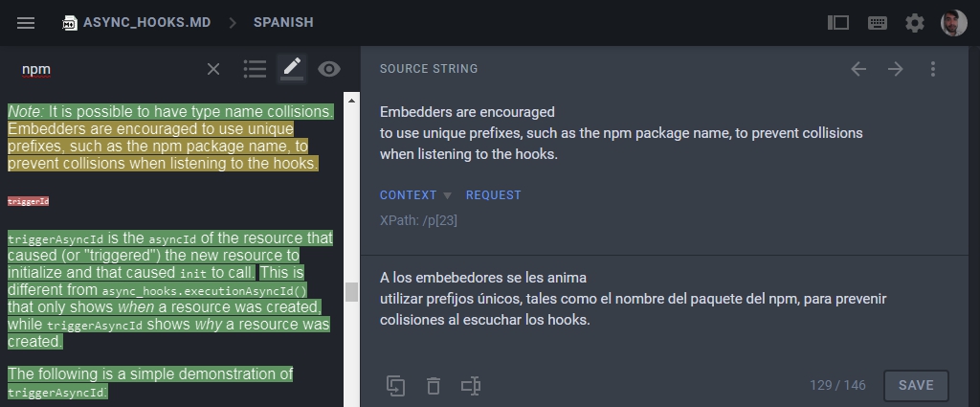Open the hamburger main menu
980x407 pixels.
(26, 22)
